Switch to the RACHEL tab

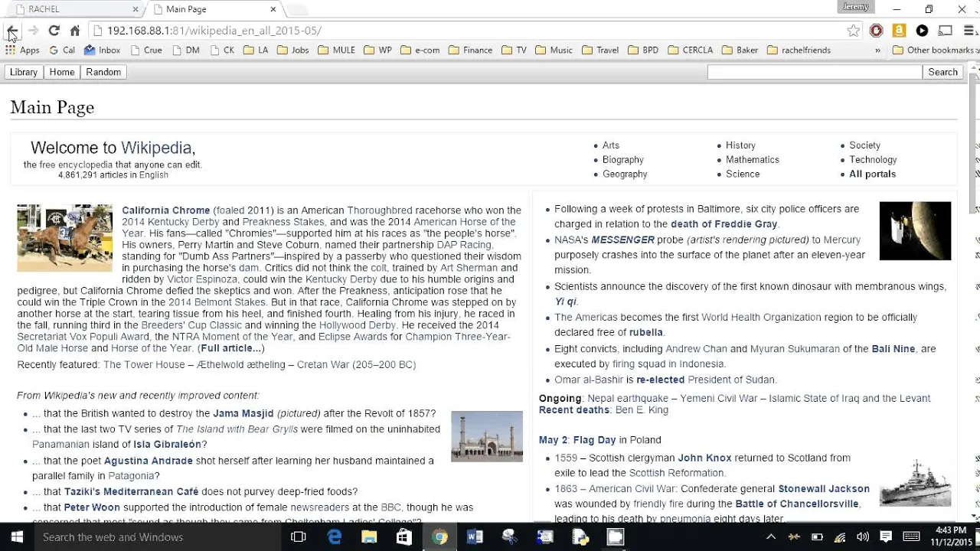pos(74,9)
